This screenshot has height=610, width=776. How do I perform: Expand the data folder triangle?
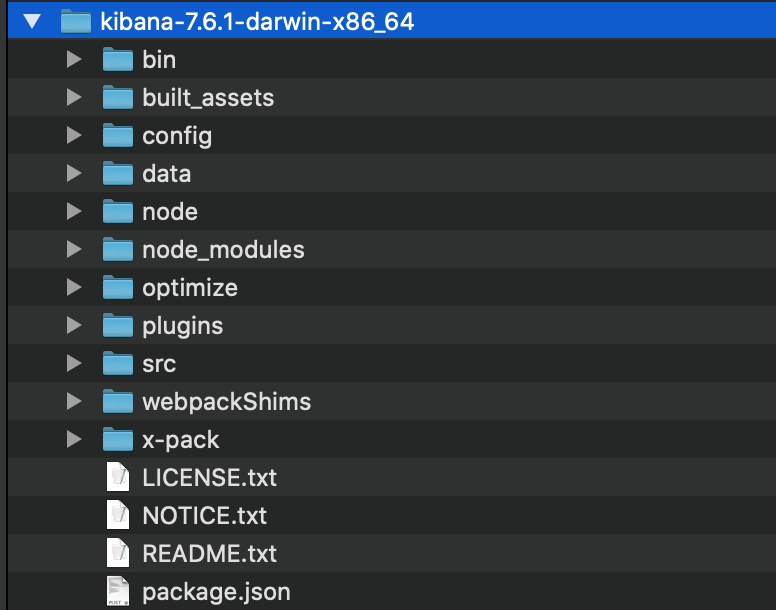click(73, 174)
